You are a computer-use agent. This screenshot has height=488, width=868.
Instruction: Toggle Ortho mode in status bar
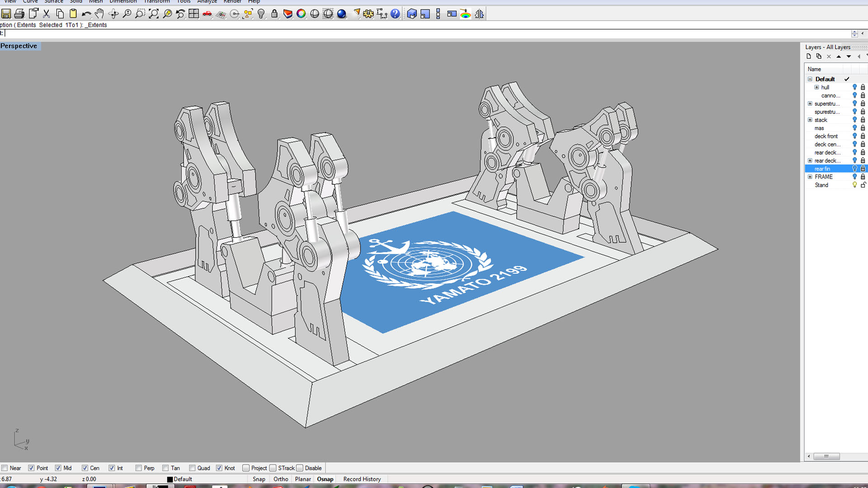[x=281, y=479]
